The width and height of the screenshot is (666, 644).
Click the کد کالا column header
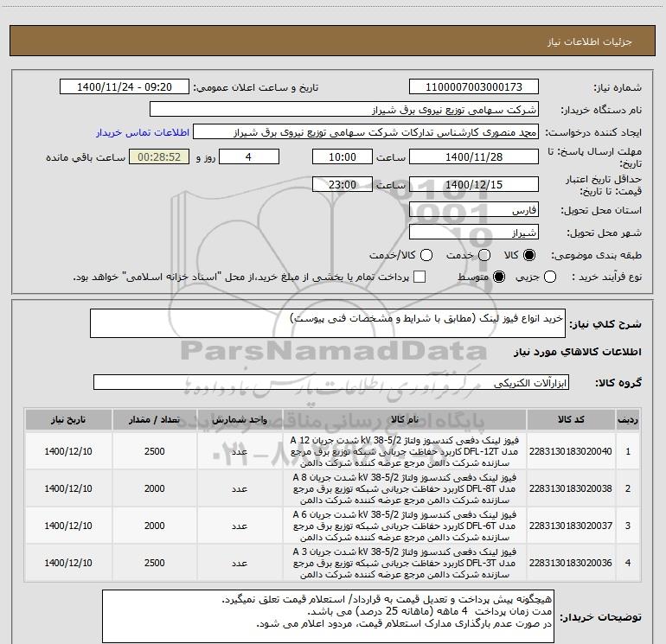pos(571,419)
